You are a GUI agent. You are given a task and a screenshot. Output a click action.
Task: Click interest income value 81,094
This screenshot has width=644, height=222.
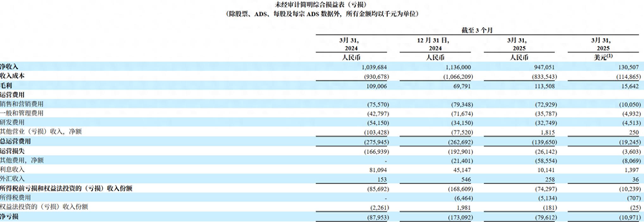pos(378,170)
